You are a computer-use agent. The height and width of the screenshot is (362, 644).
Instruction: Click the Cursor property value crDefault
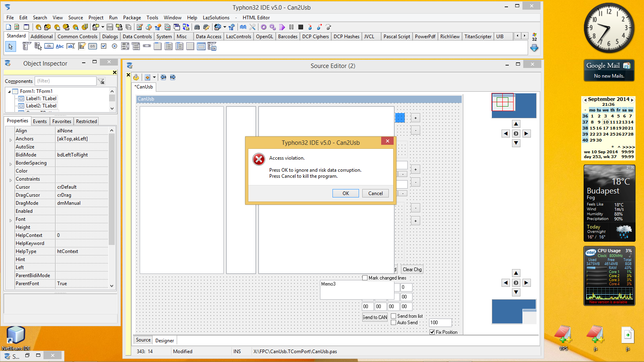[82, 187]
